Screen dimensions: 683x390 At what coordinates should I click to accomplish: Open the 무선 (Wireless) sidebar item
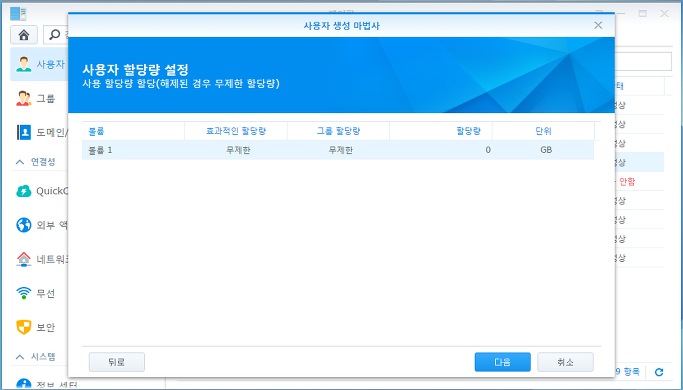pos(39,293)
